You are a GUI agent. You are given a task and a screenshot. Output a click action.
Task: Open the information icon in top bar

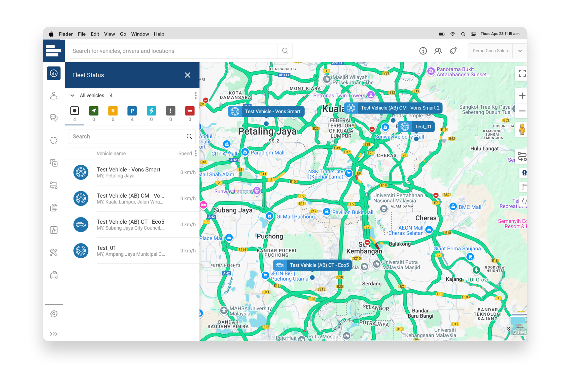[423, 51]
